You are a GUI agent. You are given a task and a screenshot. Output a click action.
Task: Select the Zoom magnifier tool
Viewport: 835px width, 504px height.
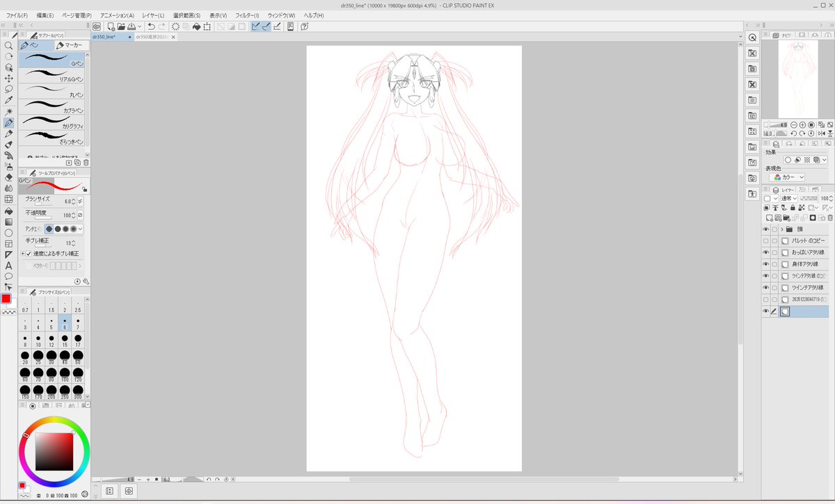tap(9, 46)
